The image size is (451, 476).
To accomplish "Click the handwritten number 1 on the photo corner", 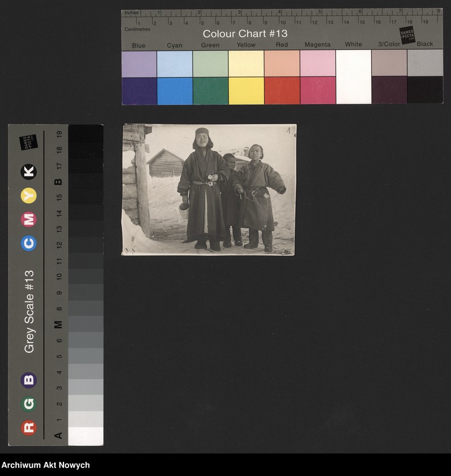I will [x=288, y=130].
